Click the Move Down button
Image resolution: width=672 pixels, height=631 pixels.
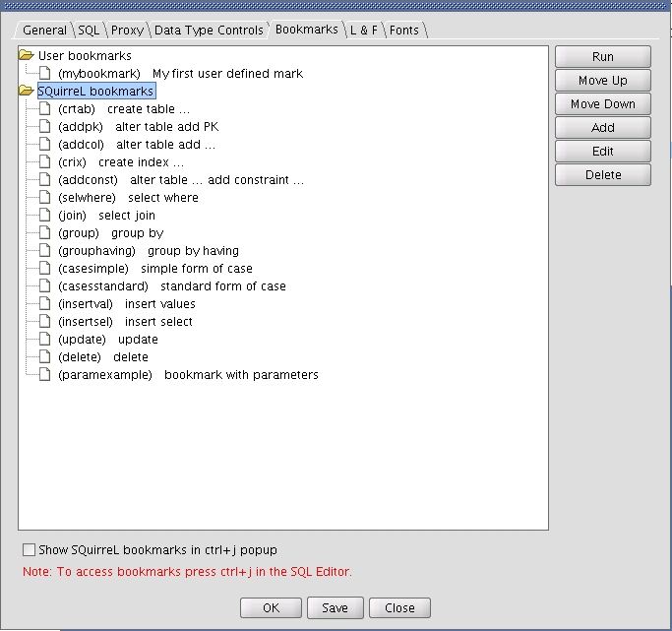602,104
